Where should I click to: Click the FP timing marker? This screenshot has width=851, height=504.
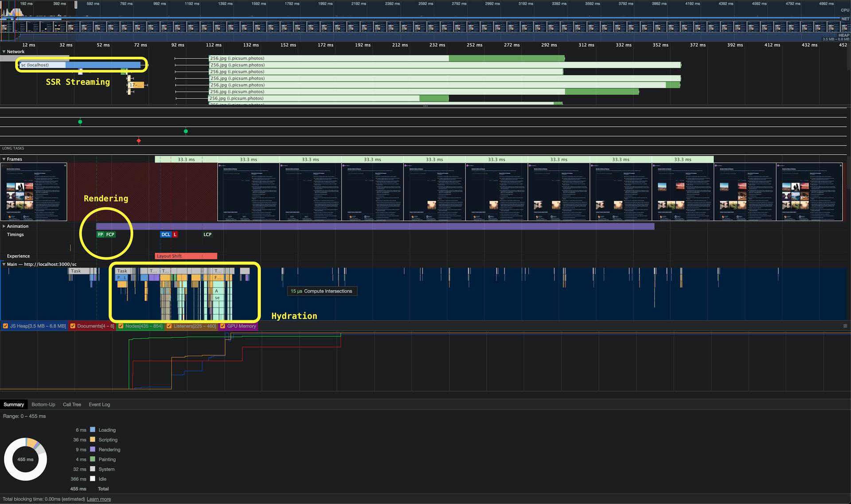(x=100, y=234)
